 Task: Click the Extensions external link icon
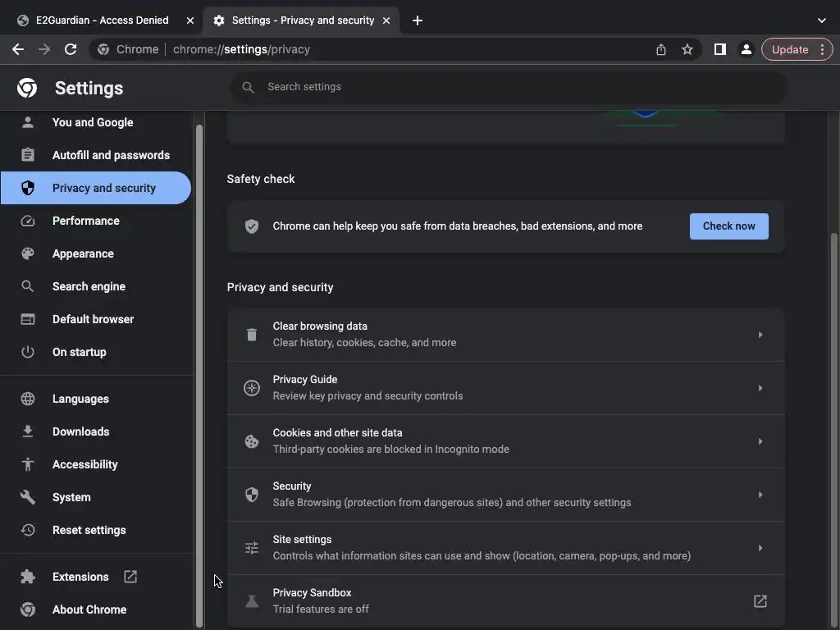click(x=130, y=577)
